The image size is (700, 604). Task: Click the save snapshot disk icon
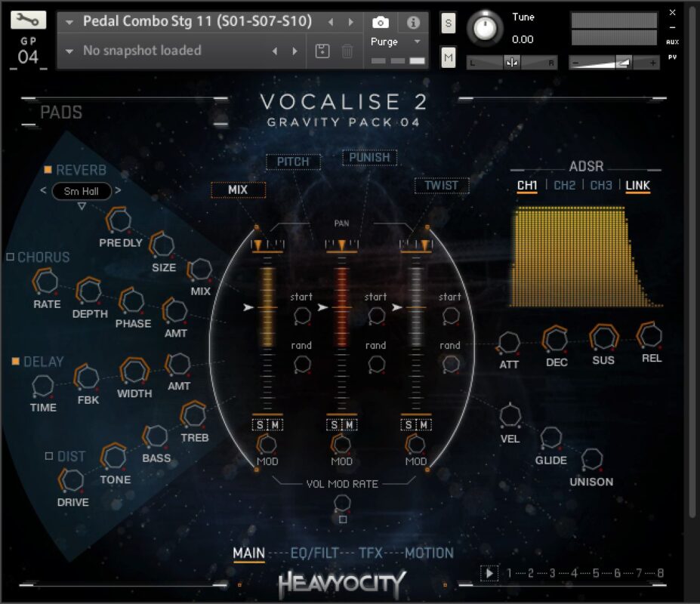[x=322, y=51]
